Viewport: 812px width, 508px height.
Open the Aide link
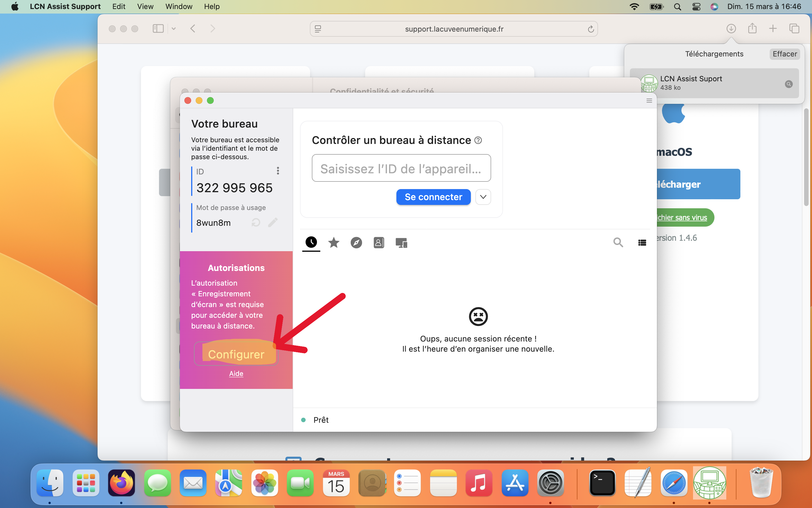[236, 374]
